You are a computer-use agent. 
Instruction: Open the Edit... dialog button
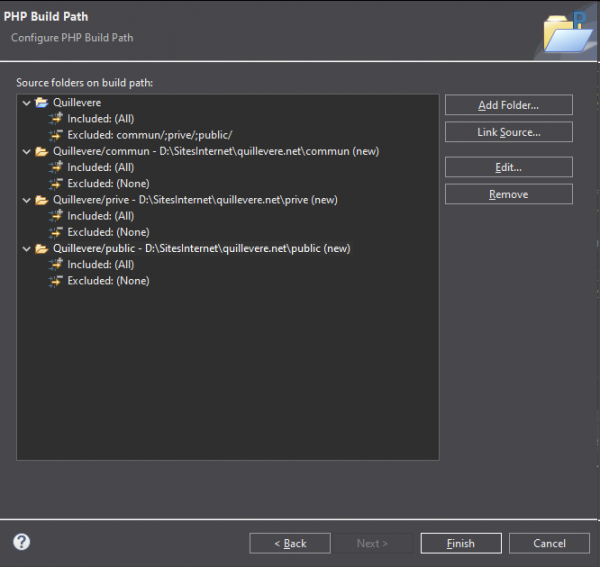point(508,167)
